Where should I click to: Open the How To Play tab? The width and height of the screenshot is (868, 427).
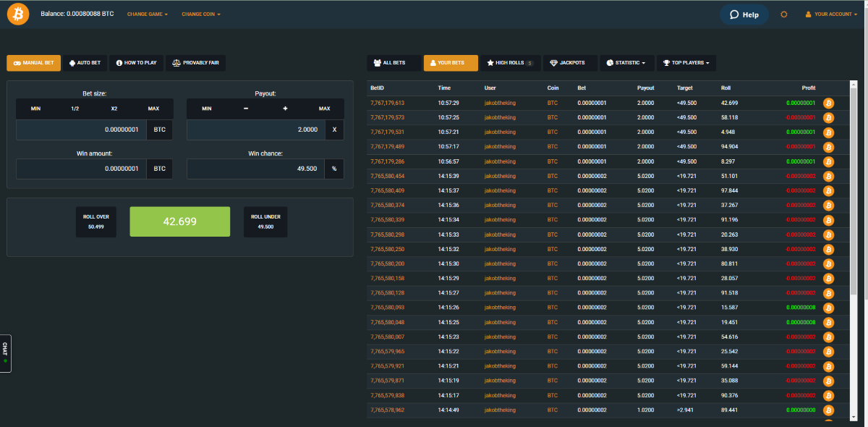(136, 63)
